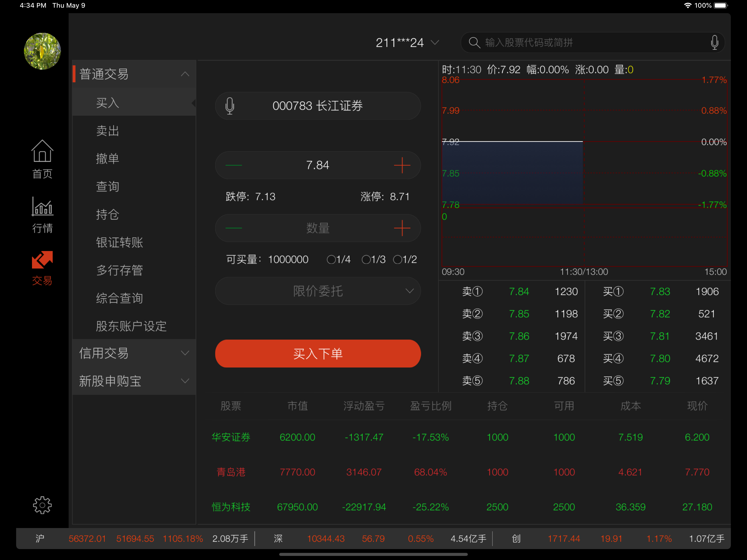Tap the 跌停 7.13 limit-down price

(x=250, y=197)
